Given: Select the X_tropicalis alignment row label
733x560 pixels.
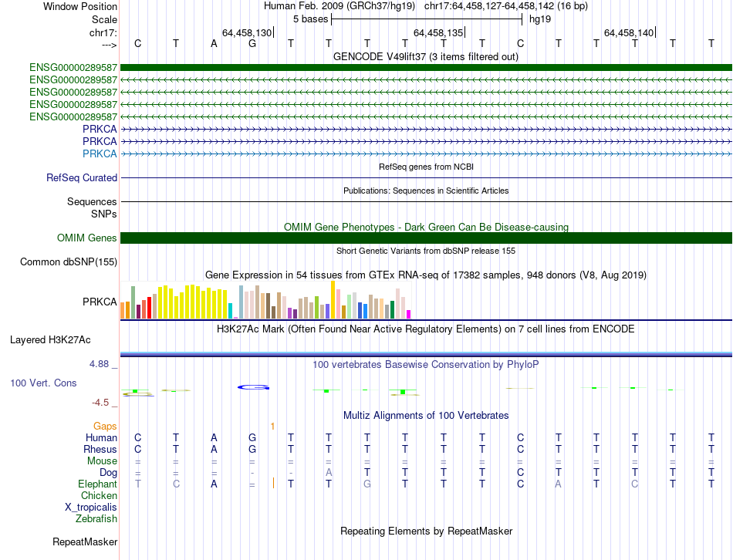Looking at the screenshot, I should (91, 508).
